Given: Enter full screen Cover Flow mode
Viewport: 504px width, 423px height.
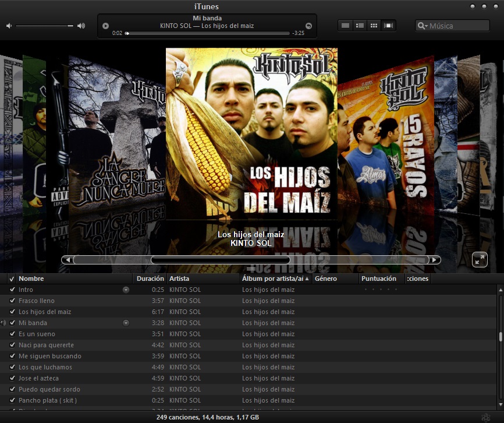Looking at the screenshot, I should coord(480,260).
